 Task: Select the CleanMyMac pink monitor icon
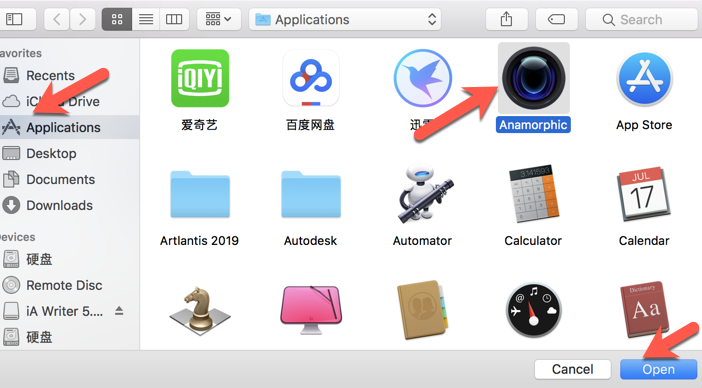click(311, 310)
